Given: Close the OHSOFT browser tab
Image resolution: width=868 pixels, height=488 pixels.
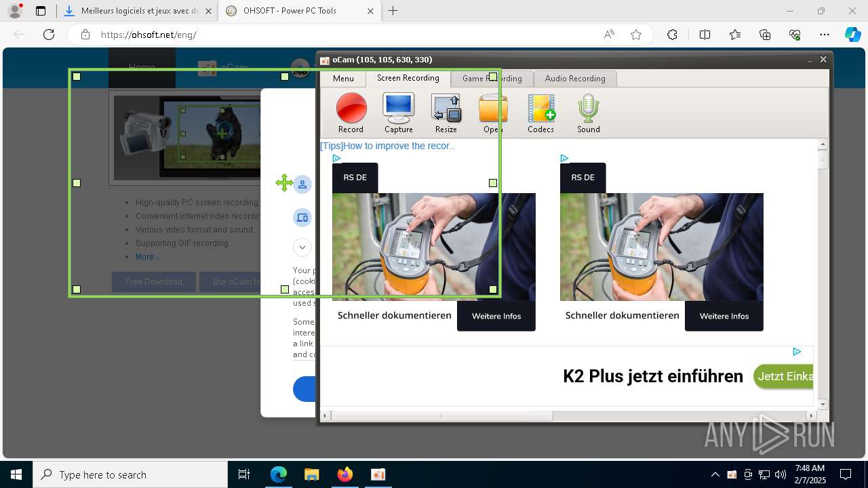Looking at the screenshot, I should coord(370,11).
